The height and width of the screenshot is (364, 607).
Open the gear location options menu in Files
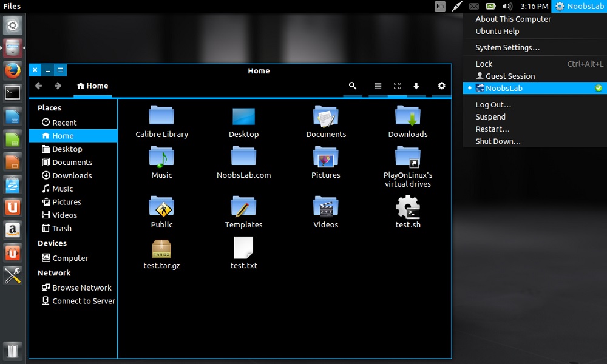441,86
